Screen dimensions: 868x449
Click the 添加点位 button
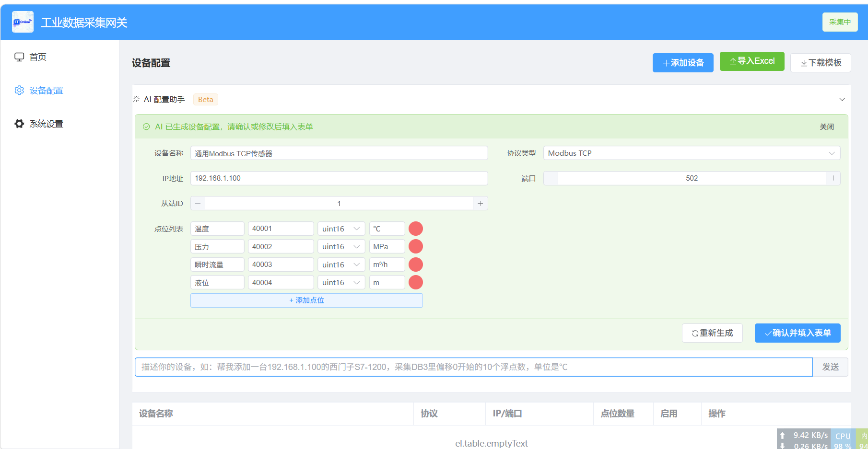(x=306, y=300)
